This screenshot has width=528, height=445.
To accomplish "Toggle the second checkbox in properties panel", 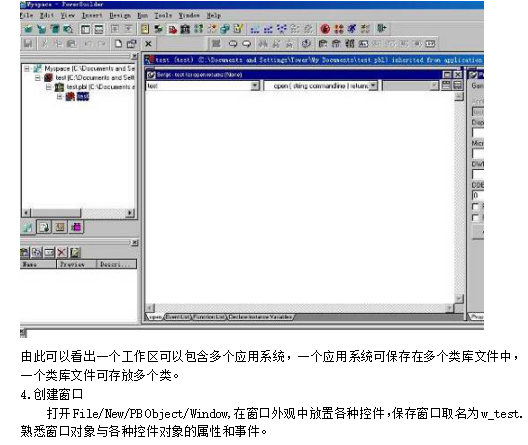I will pos(475,218).
